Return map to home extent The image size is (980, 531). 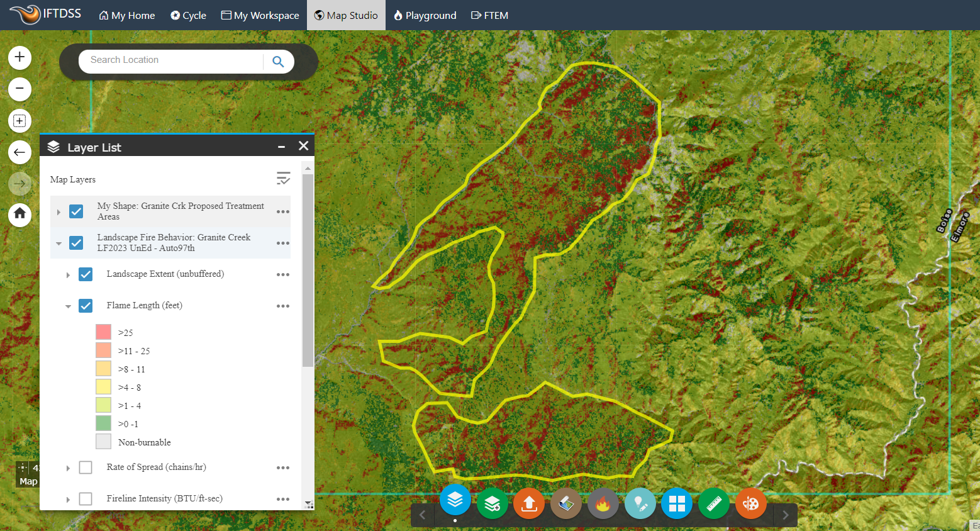[x=19, y=214]
